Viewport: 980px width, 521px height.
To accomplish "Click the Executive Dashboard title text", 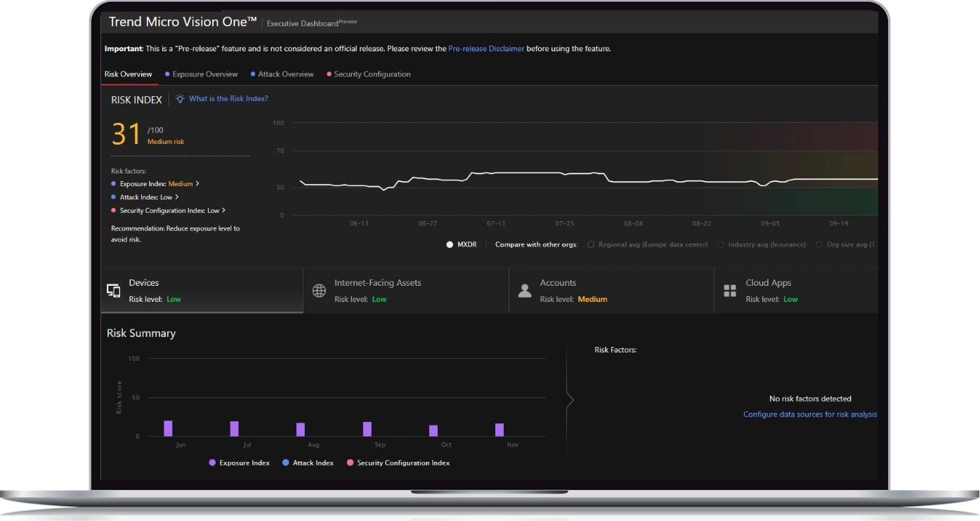I will [x=302, y=24].
